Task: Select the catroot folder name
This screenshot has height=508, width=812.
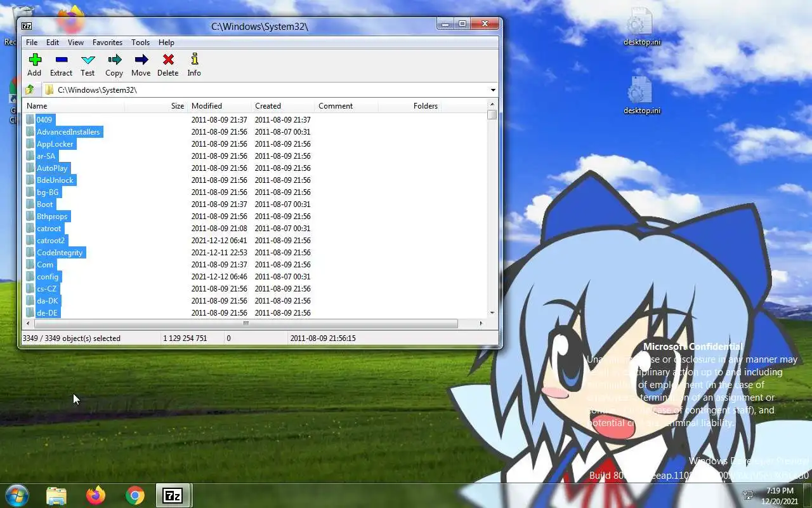Action: (49, 228)
